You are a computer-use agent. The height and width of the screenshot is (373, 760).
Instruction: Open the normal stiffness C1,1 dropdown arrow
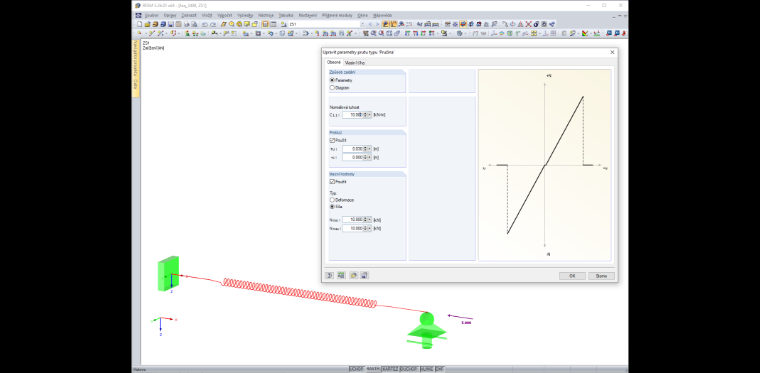(370, 115)
